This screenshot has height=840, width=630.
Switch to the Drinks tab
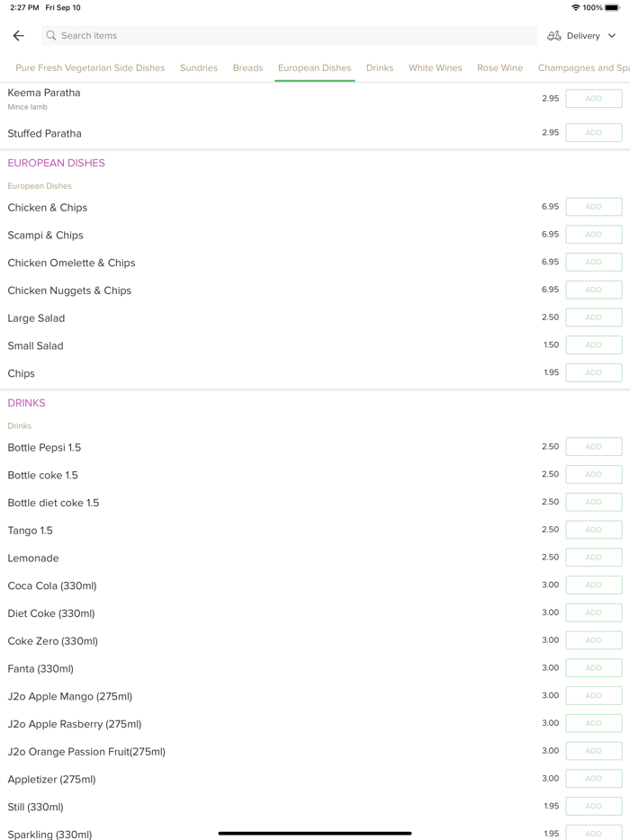click(380, 68)
